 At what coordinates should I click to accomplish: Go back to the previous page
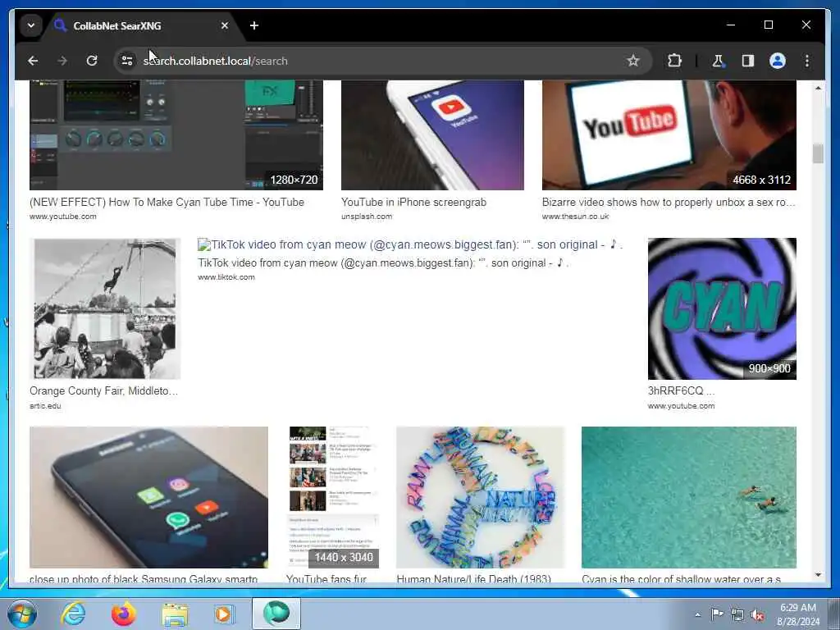[33, 61]
